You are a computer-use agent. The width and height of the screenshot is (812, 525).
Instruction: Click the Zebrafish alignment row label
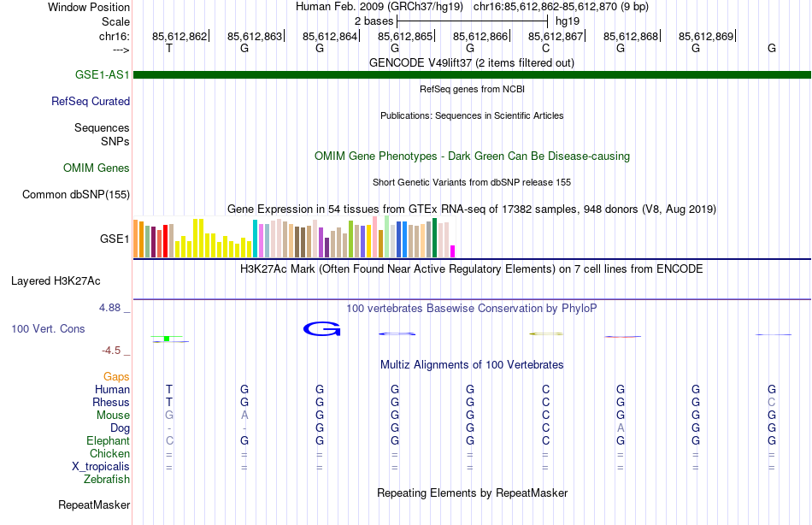(x=107, y=479)
